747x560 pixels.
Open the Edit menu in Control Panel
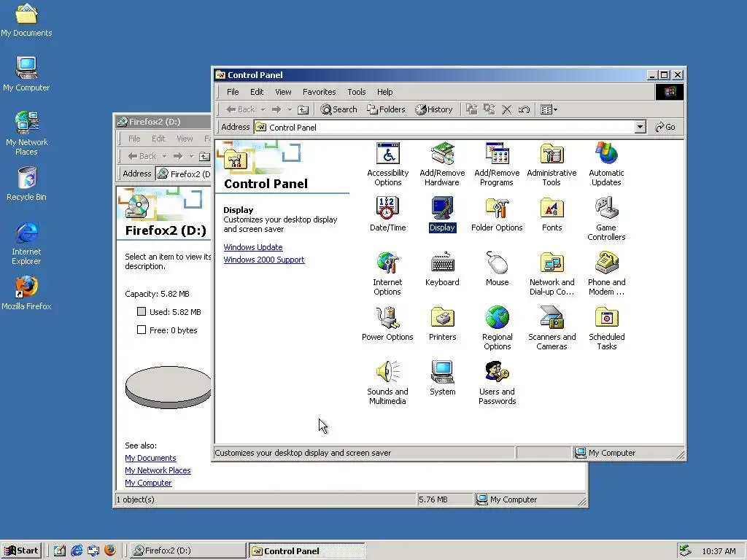coord(257,92)
